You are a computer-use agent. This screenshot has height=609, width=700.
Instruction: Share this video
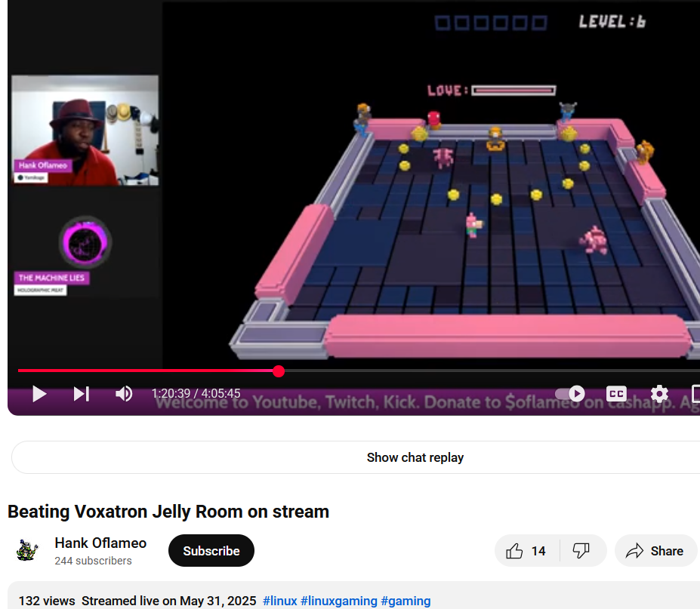point(655,551)
